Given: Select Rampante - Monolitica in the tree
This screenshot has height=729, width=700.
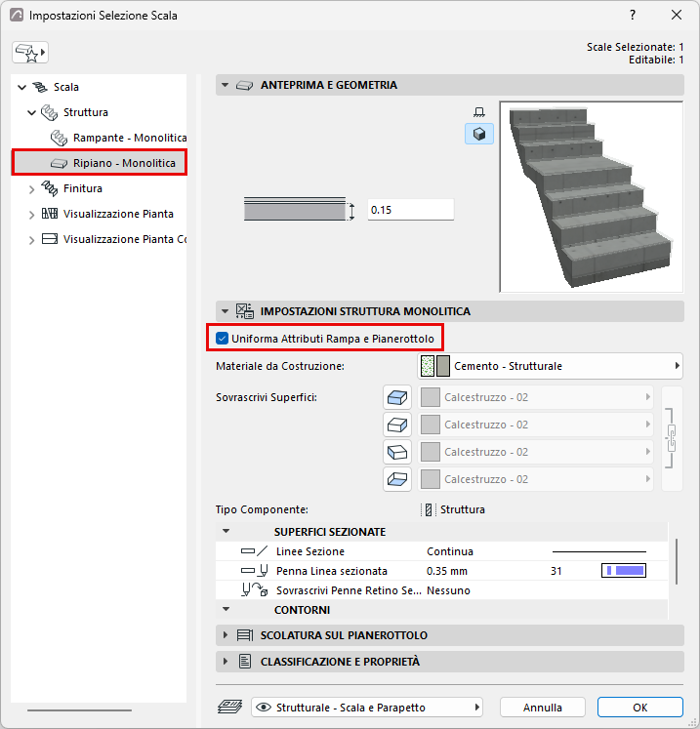Looking at the screenshot, I should click(x=130, y=138).
